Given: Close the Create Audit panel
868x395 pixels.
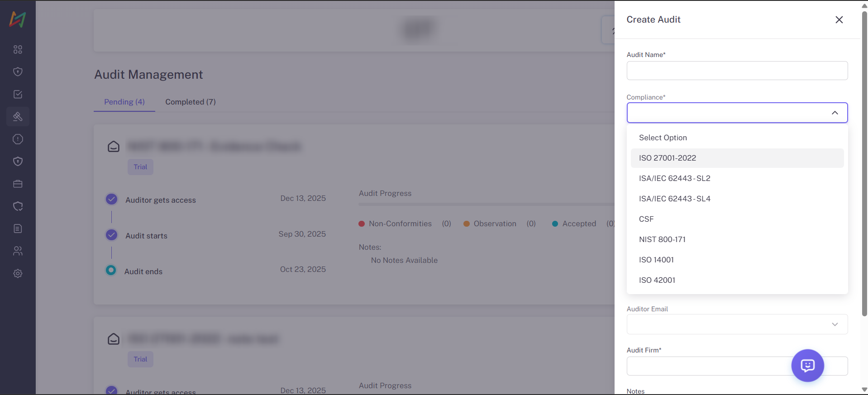Looking at the screenshot, I should [x=839, y=19].
